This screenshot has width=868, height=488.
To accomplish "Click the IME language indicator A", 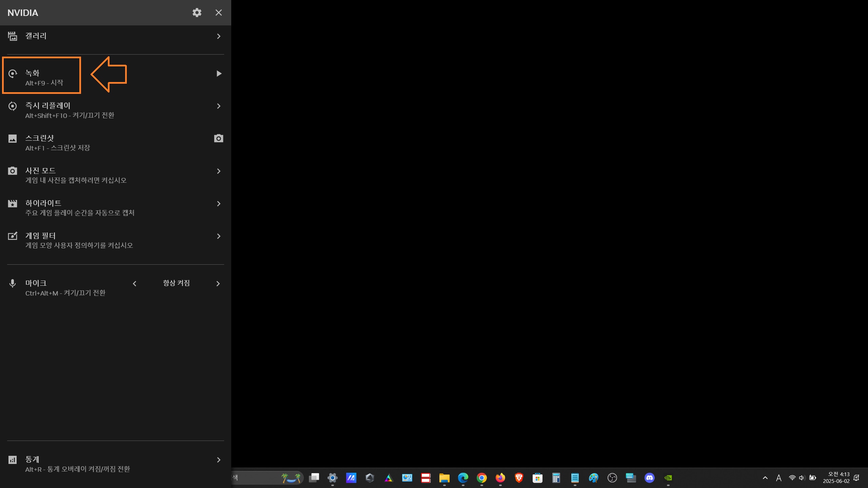I will tap(779, 478).
